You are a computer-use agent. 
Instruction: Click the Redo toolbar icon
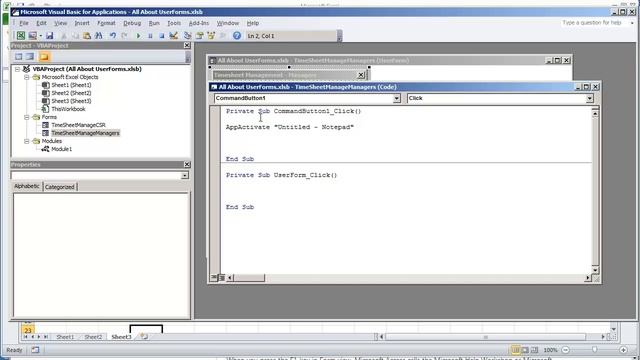pos(124,36)
